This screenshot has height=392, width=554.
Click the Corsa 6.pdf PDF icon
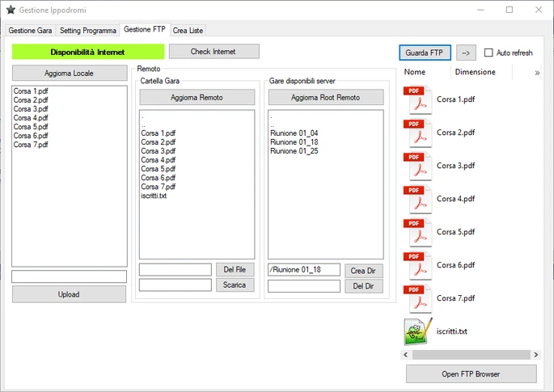417,266
